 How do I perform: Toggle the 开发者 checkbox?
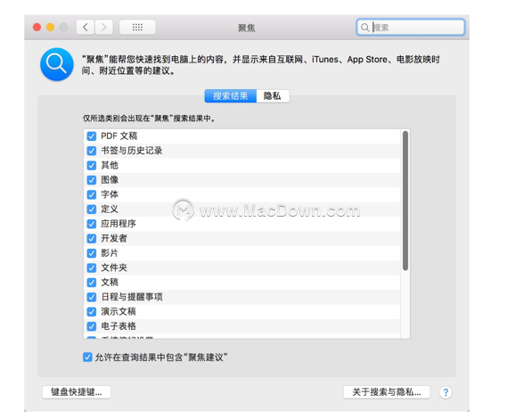point(92,238)
